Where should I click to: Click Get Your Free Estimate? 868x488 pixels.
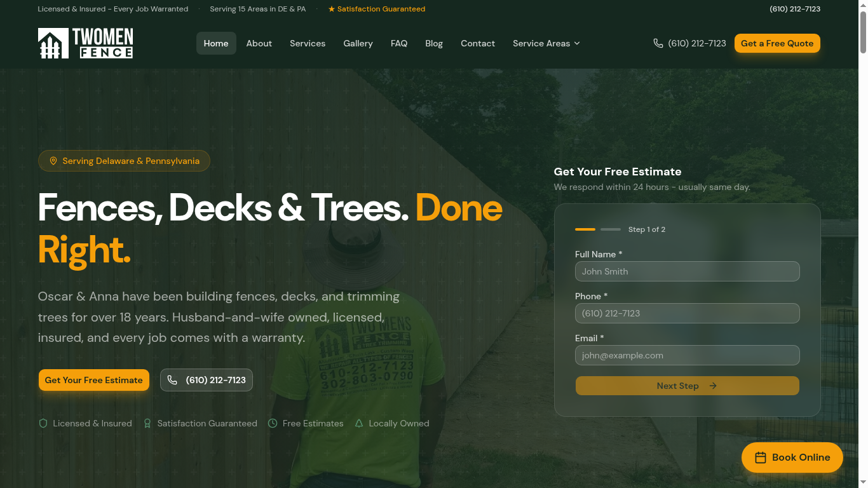tap(93, 379)
